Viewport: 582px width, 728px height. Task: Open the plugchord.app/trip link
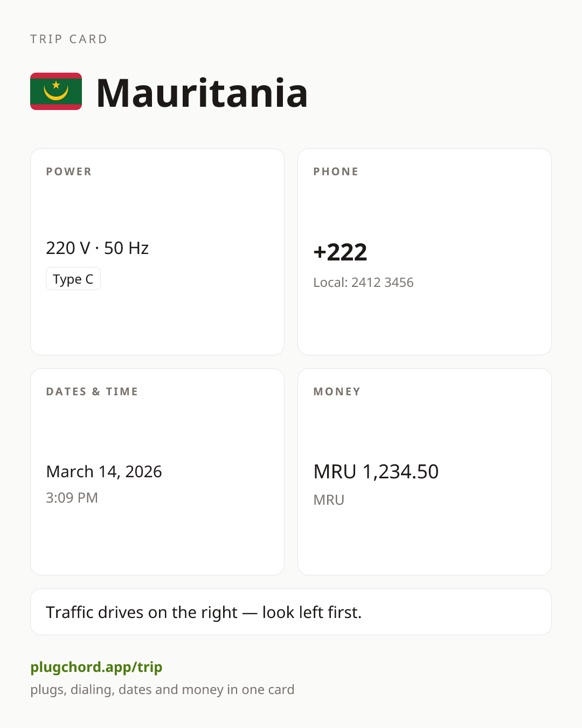coord(96,667)
